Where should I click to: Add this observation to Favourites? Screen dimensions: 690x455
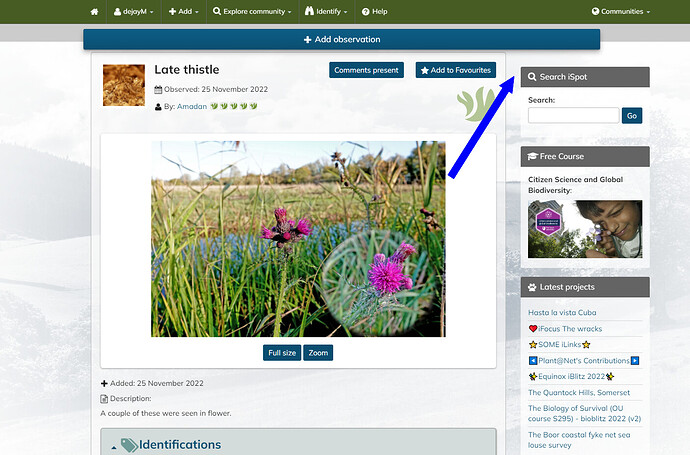[455, 70]
